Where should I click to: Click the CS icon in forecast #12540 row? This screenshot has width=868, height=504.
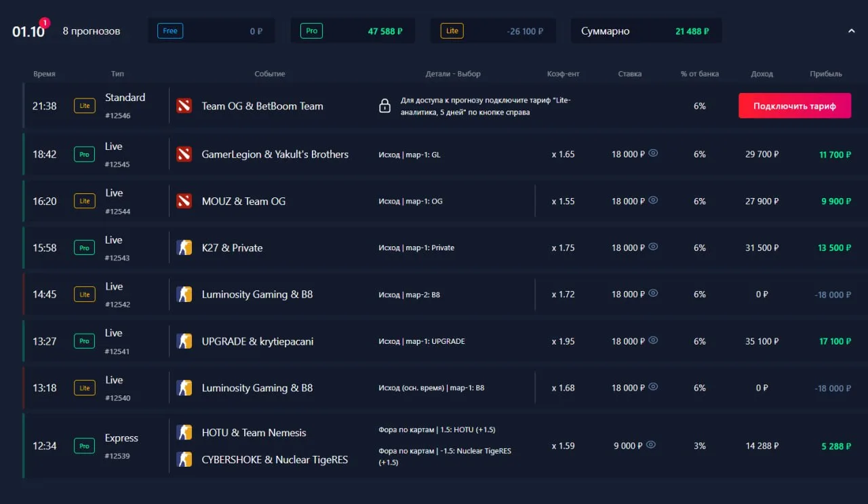tap(184, 388)
